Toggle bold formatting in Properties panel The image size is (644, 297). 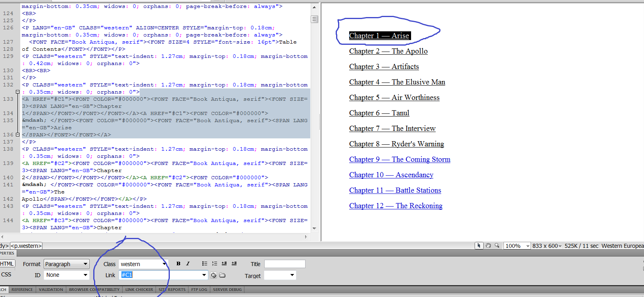[x=178, y=264]
